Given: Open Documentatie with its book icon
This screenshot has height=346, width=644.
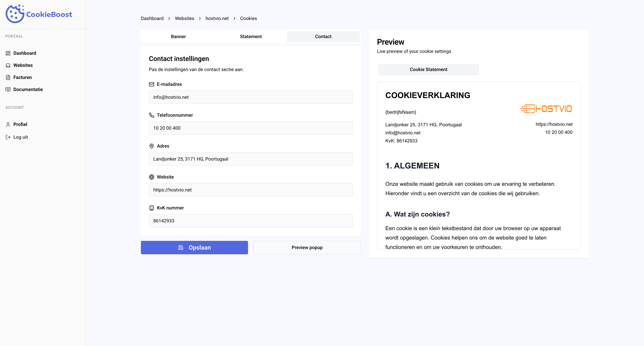Looking at the screenshot, I should pos(8,89).
